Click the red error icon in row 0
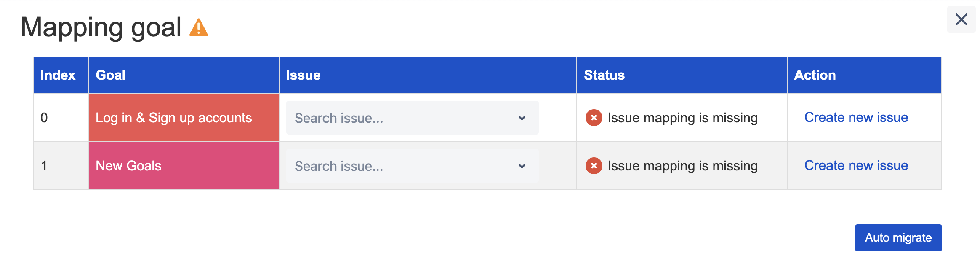980x264 pixels. [594, 118]
